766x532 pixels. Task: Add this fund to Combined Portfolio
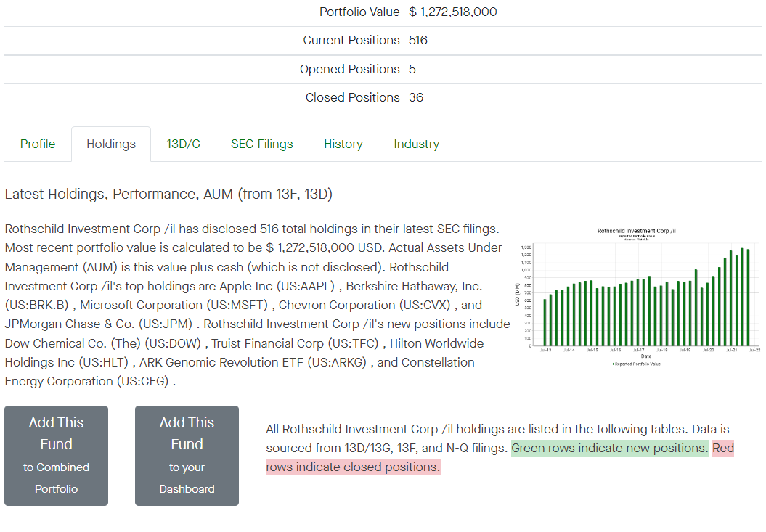coord(56,456)
